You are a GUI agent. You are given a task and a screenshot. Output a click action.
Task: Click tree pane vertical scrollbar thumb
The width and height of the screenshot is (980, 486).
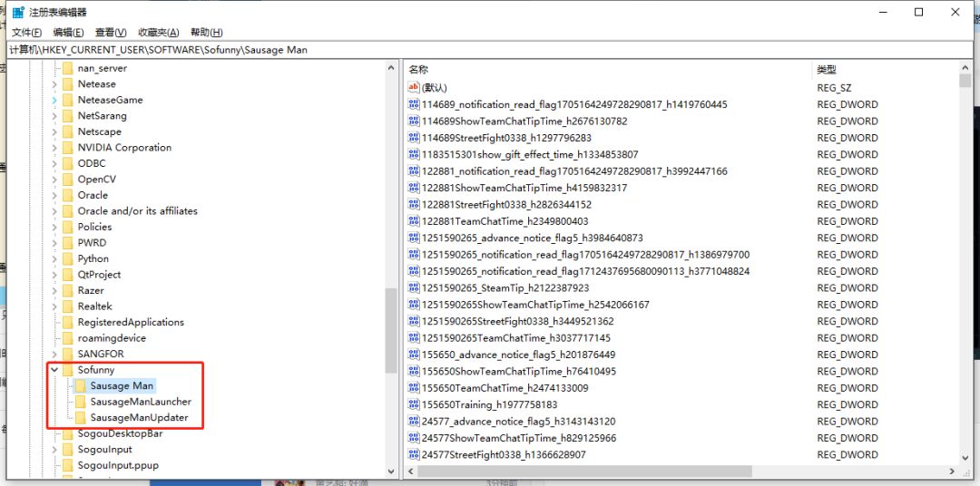click(391, 330)
